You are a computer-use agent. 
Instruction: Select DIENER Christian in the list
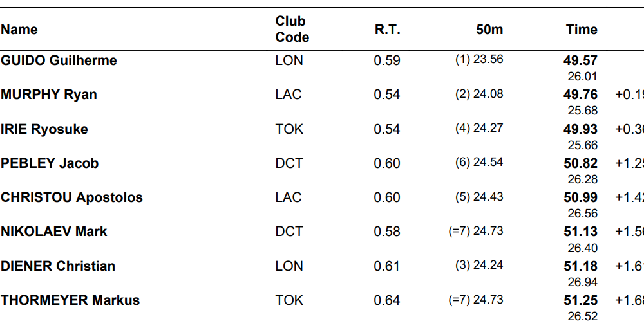[58, 266]
